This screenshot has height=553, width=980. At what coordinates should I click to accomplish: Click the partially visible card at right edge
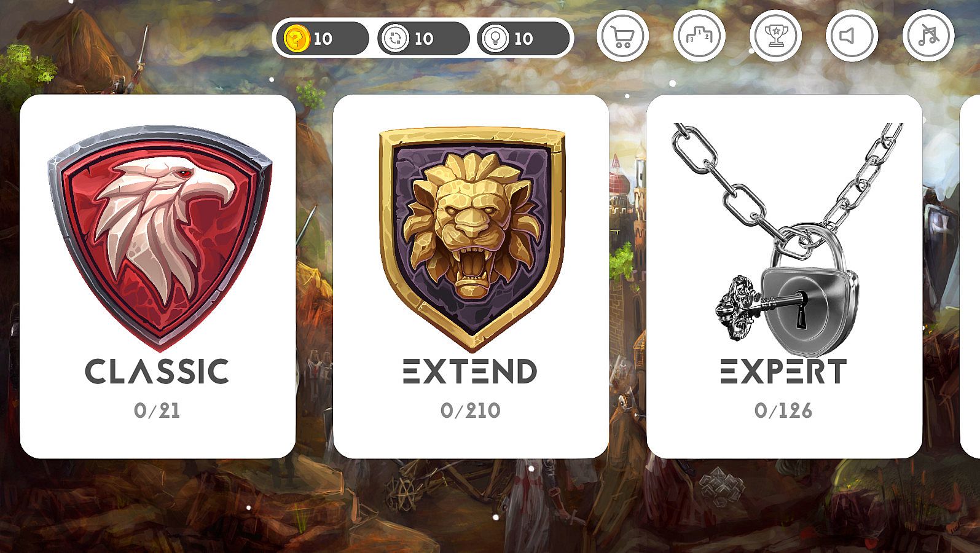coord(970,276)
